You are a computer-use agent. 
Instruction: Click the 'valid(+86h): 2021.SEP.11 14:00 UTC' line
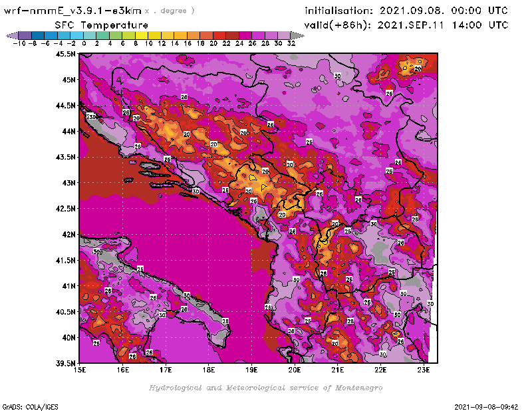(406, 25)
